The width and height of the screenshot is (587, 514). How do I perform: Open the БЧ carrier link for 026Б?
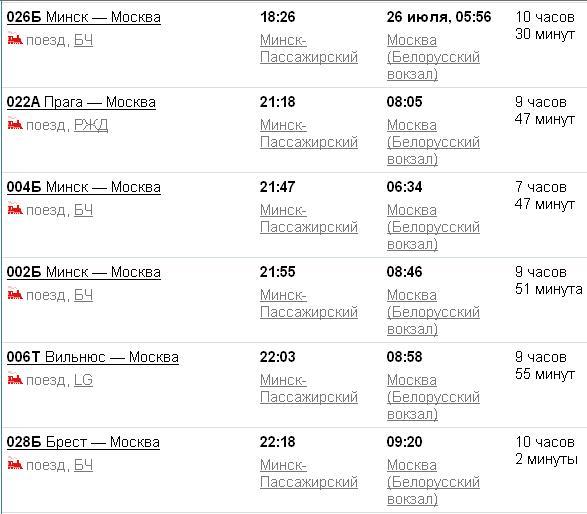[83, 40]
